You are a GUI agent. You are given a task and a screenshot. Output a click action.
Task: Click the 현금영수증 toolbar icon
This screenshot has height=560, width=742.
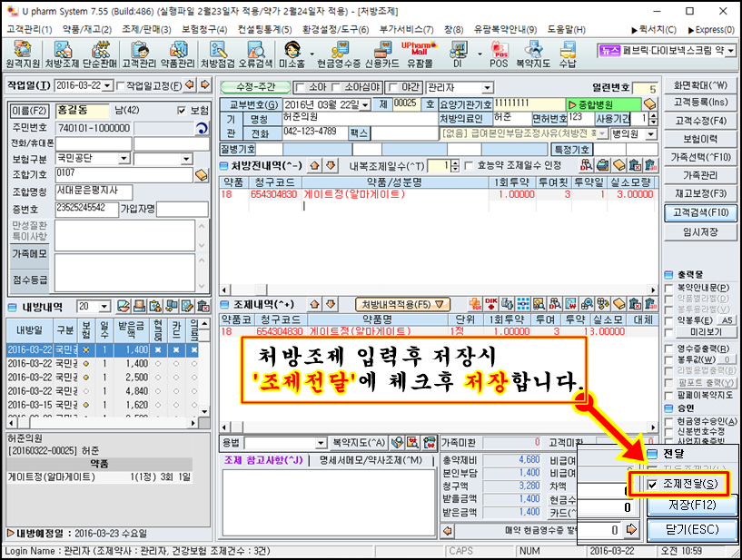[x=336, y=54]
